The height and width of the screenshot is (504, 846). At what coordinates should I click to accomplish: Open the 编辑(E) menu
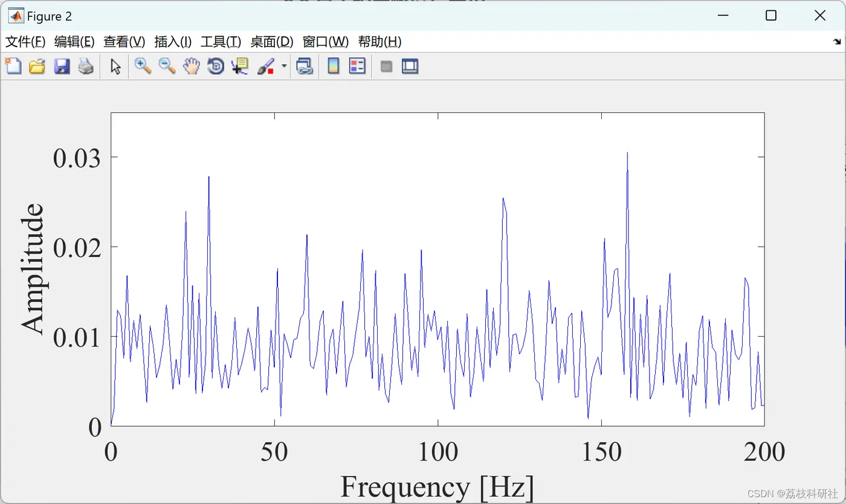click(x=74, y=42)
